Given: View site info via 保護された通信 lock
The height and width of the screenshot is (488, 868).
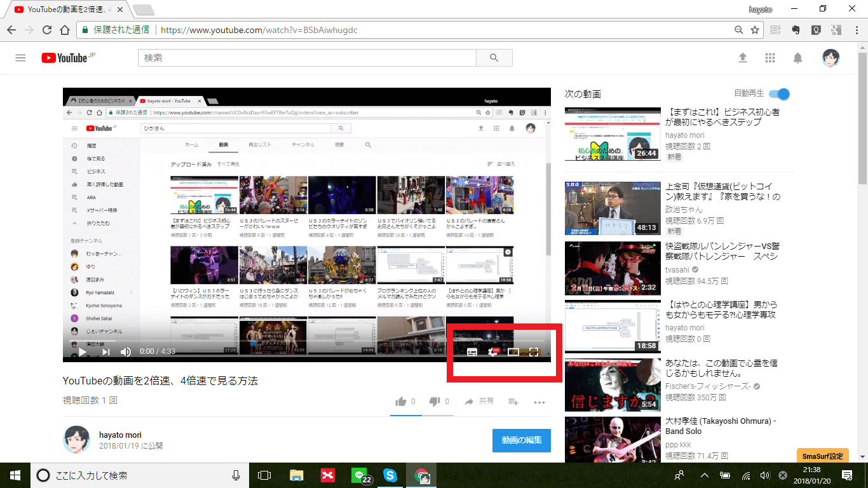Looking at the screenshot, I should (115, 30).
